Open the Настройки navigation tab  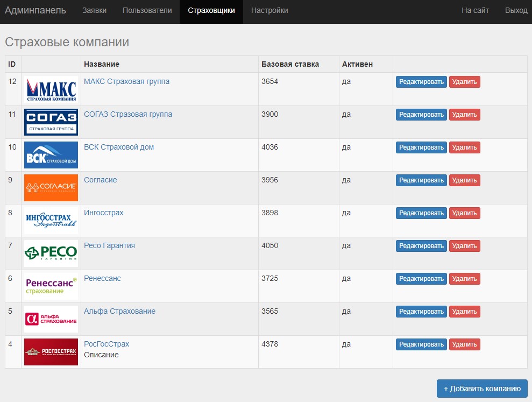[269, 10]
